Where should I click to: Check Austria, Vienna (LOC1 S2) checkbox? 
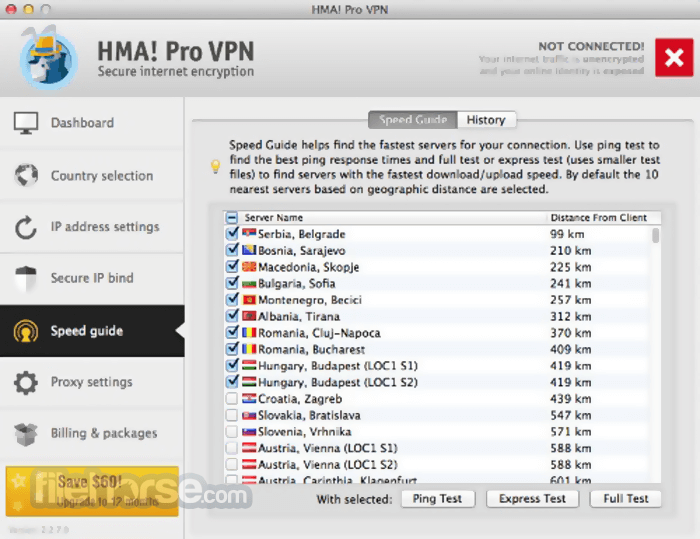coord(232,464)
